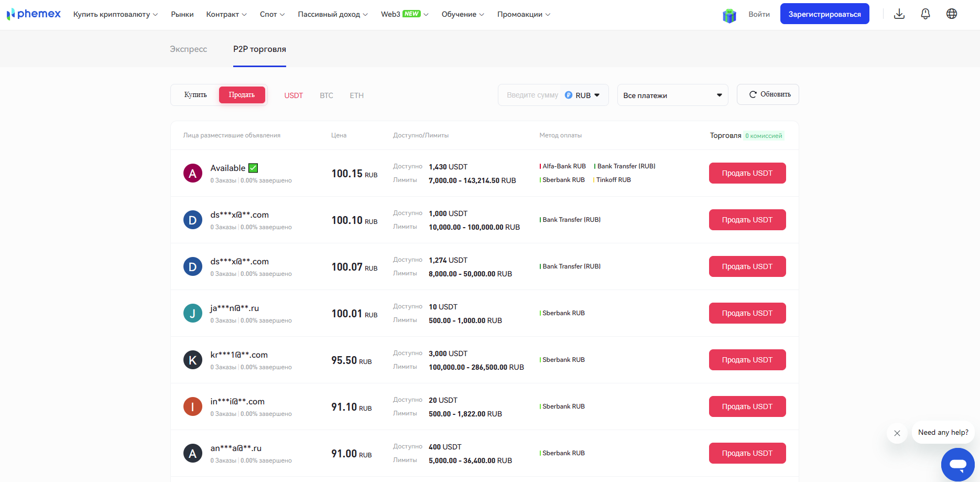Open the gift box rewards icon
Screen dimensions: 980x482
pyautogui.click(x=729, y=15)
